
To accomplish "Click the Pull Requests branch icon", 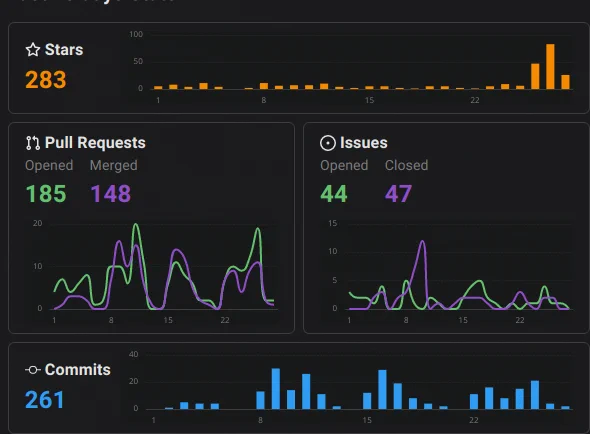I will tap(33, 143).
